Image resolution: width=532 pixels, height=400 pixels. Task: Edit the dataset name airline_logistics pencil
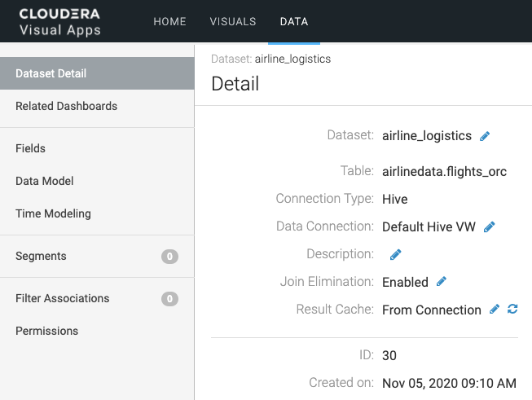pos(485,136)
